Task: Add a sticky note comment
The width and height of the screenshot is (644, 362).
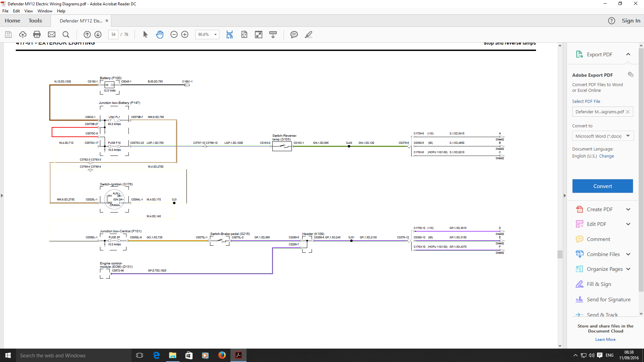Action: point(294,35)
